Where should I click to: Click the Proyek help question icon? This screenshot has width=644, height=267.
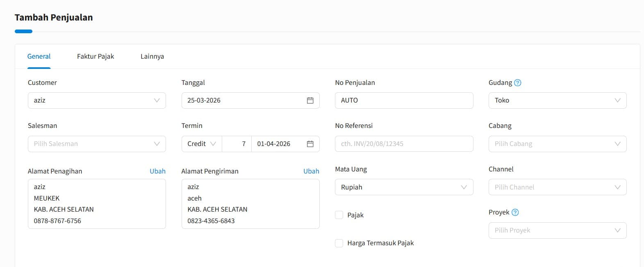tap(515, 212)
